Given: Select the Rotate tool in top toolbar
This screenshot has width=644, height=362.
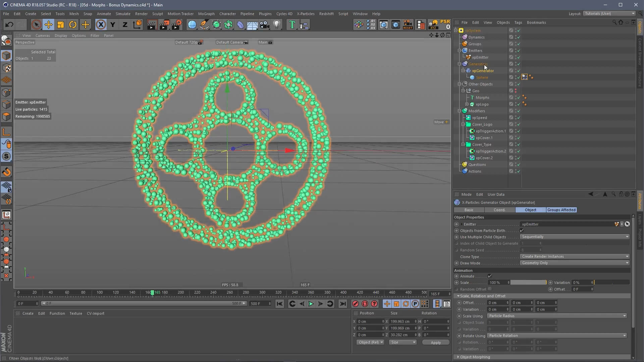Looking at the screenshot, I should (x=73, y=24).
